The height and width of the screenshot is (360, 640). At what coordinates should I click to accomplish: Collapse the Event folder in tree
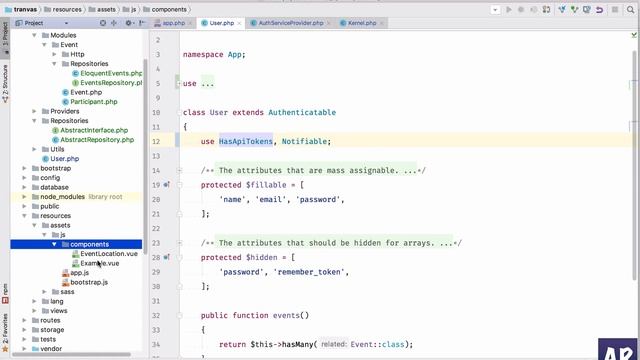coord(44,45)
